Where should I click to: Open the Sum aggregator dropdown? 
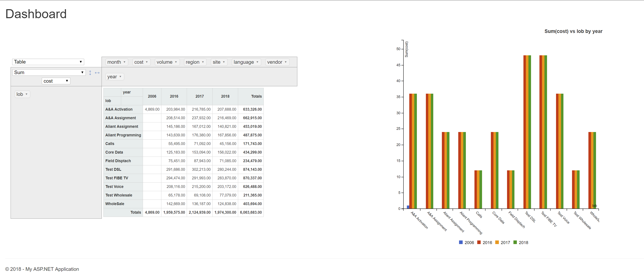tap(49, 72)
